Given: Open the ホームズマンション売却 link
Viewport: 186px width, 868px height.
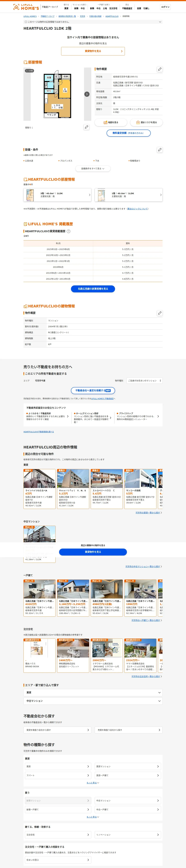Looking at the screenshot, I should coord(93,418).
